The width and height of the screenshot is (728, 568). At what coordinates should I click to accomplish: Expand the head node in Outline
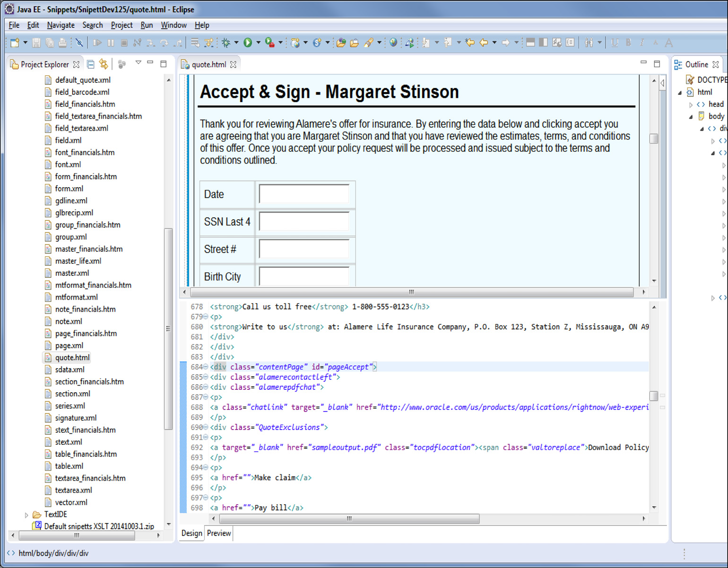point(691,104)
